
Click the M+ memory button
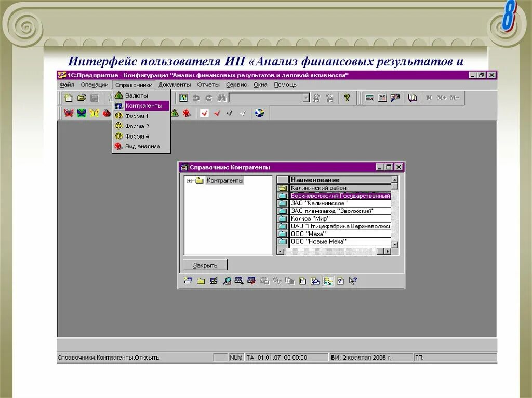(x=442, y=98)
